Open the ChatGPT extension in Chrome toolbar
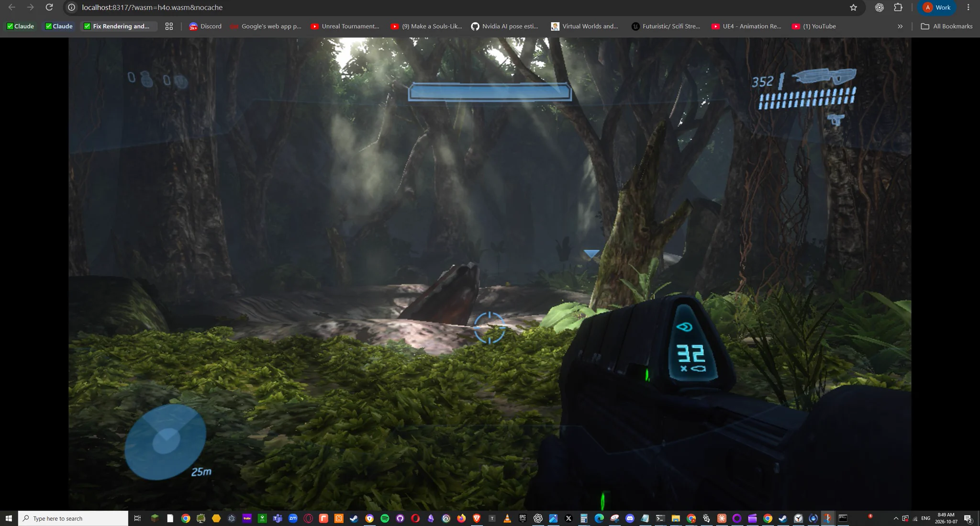This screenshot has width=980, height=526. tap(879, 7)
